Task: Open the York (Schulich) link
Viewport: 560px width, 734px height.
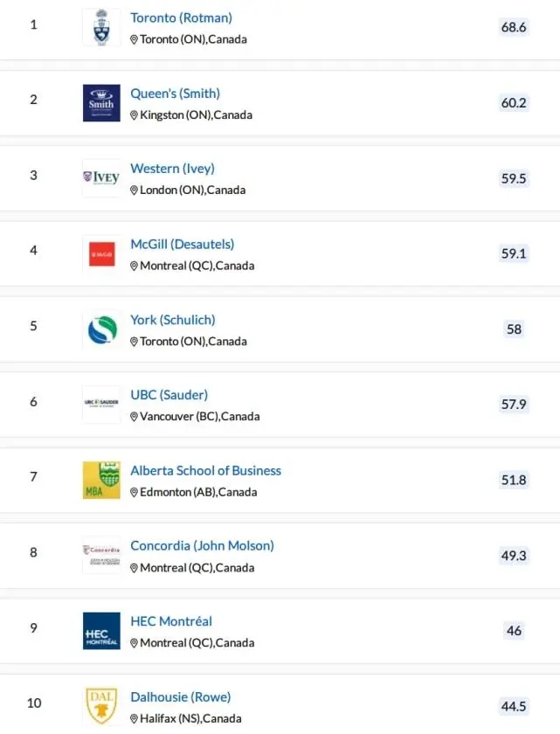Action: pyautogui.click(x=172, y=320)
